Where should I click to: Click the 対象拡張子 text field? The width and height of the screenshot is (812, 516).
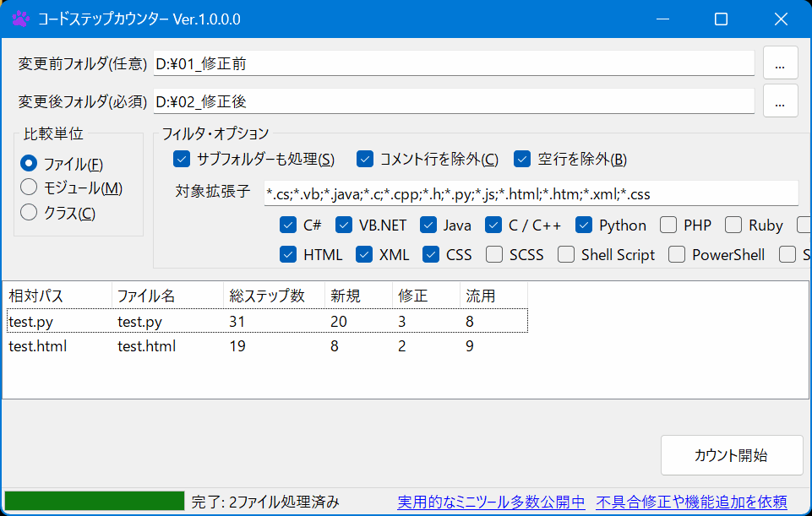coord(531,193)
